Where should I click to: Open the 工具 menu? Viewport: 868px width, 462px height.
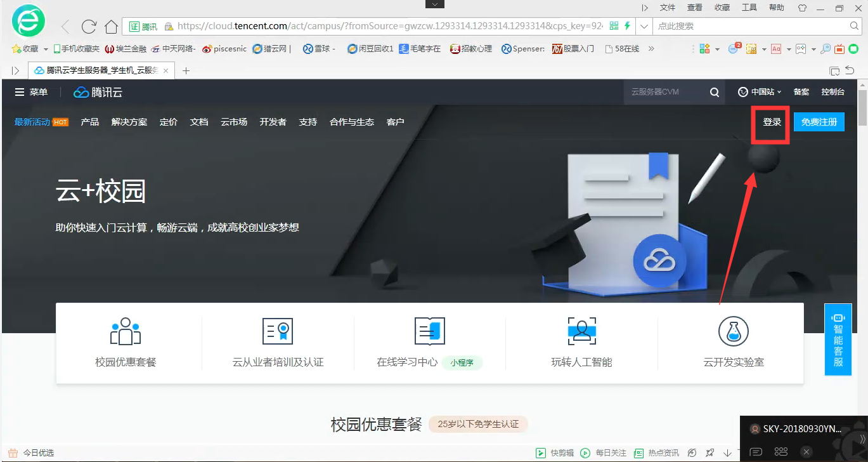click(x=749, y=8)
